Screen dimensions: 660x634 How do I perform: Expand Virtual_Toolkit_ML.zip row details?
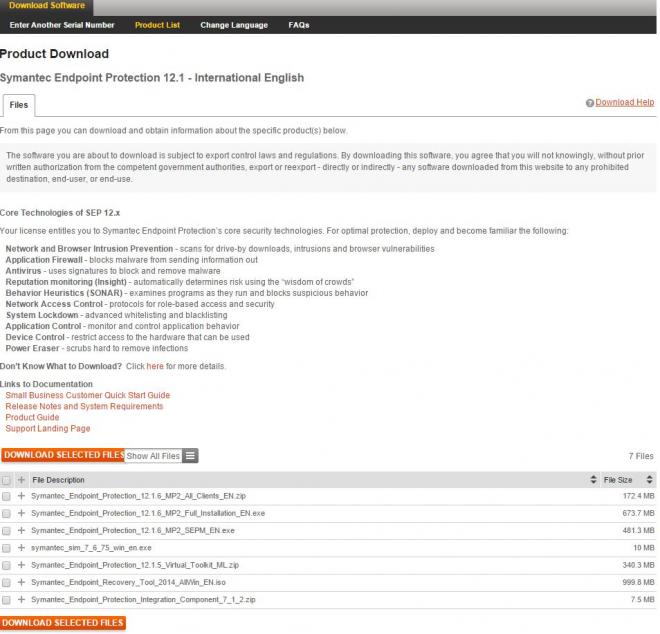point(21,565)
